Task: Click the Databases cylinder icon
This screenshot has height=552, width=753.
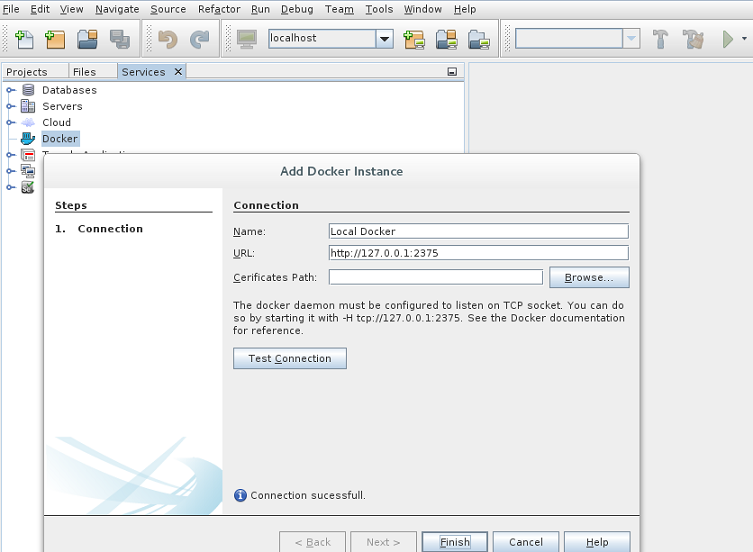Action: coord(28,90)
